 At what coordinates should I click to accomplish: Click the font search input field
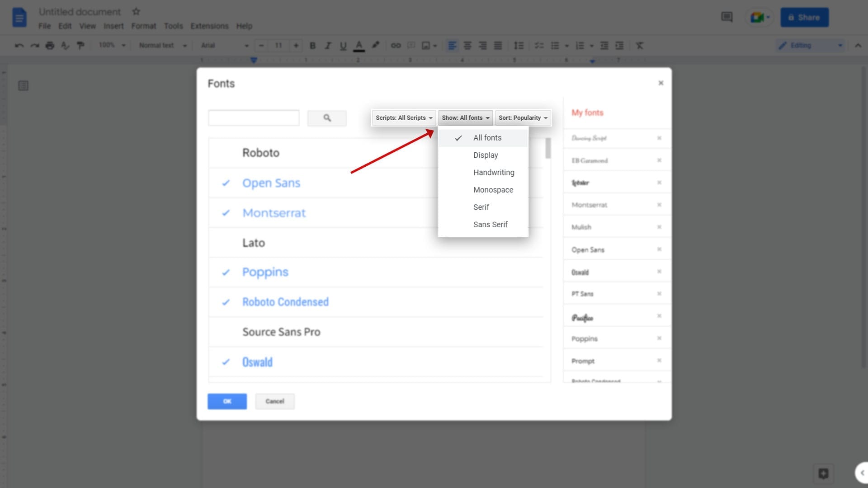pyautogui.click(x=253, y=117)
